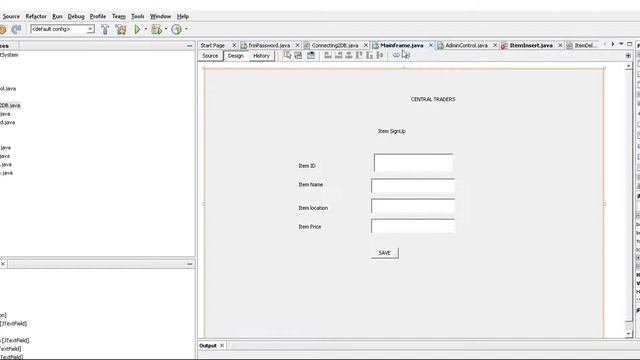Select the Item SignUp label
640x360 pixels.
391,131
